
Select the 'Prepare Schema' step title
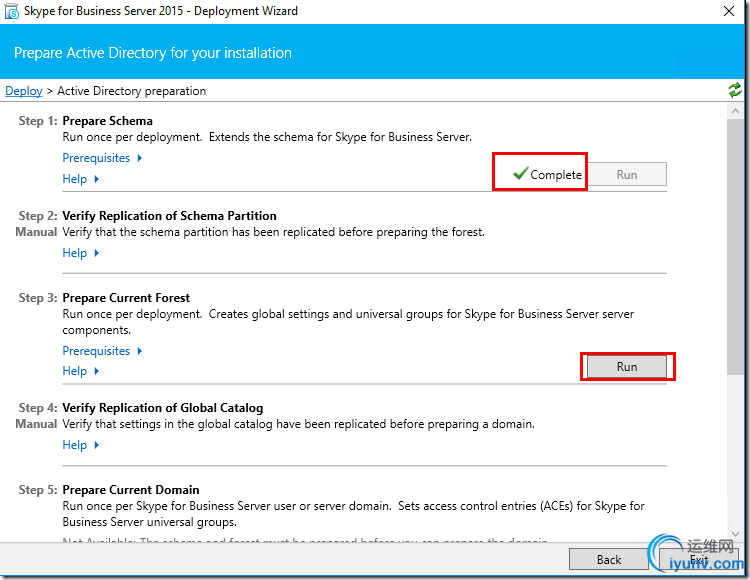coord(108,121)
